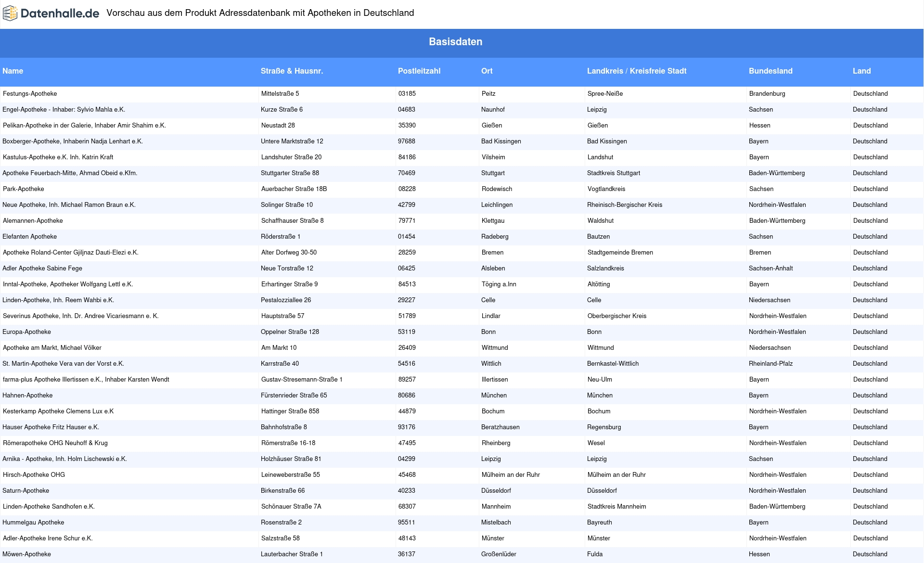Select the Hirsch-Apotheke OHG name

(34, 475)
